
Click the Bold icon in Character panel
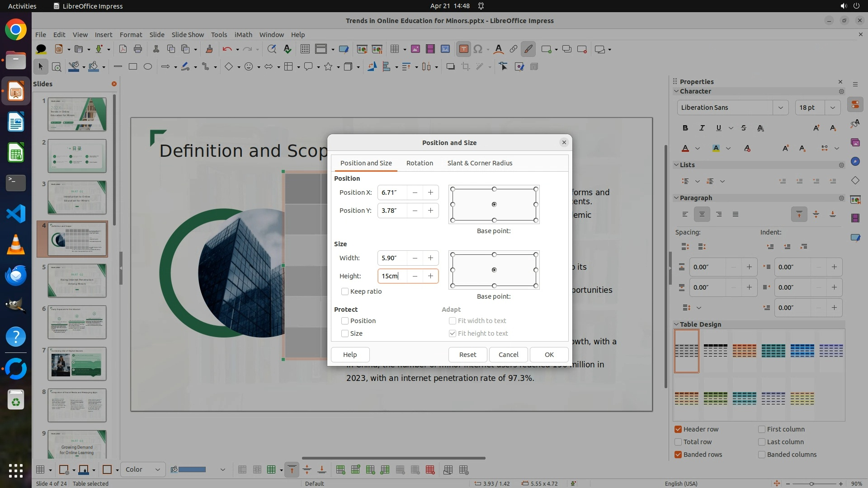click(685, 128)
